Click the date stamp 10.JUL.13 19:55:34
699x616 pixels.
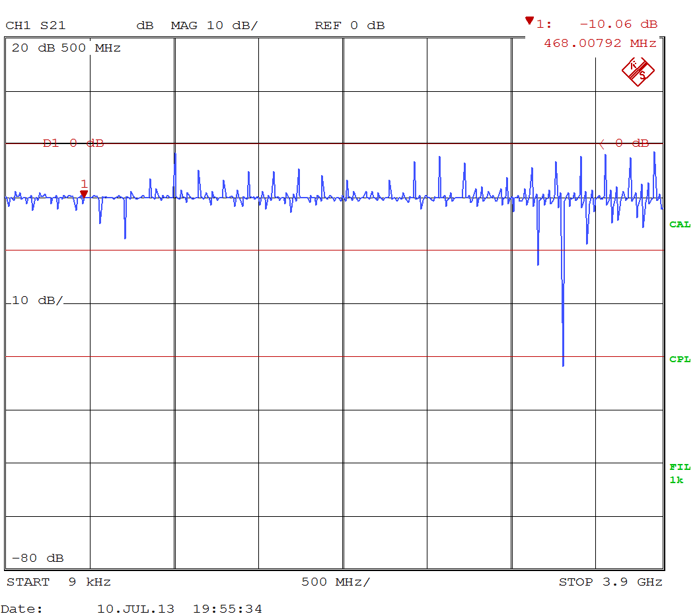tap(179, 609)
